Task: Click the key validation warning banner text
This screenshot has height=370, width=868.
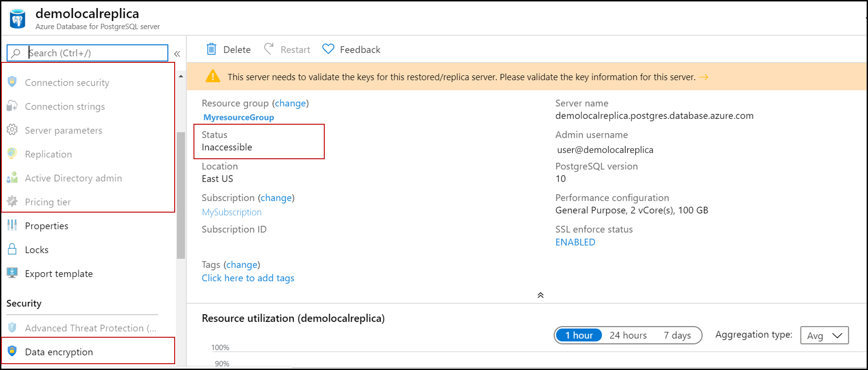Action: pos(461,77)
